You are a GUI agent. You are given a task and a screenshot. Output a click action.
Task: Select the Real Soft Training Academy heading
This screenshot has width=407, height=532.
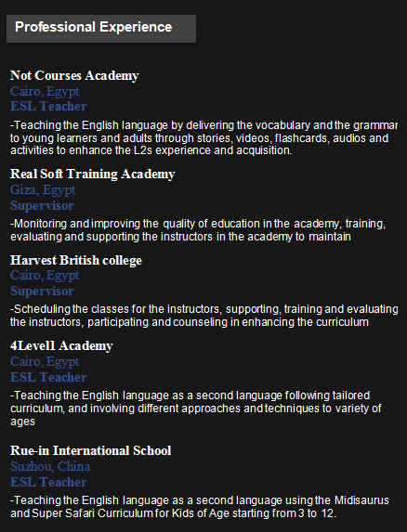pyautogui.click(x=92, y=174)
